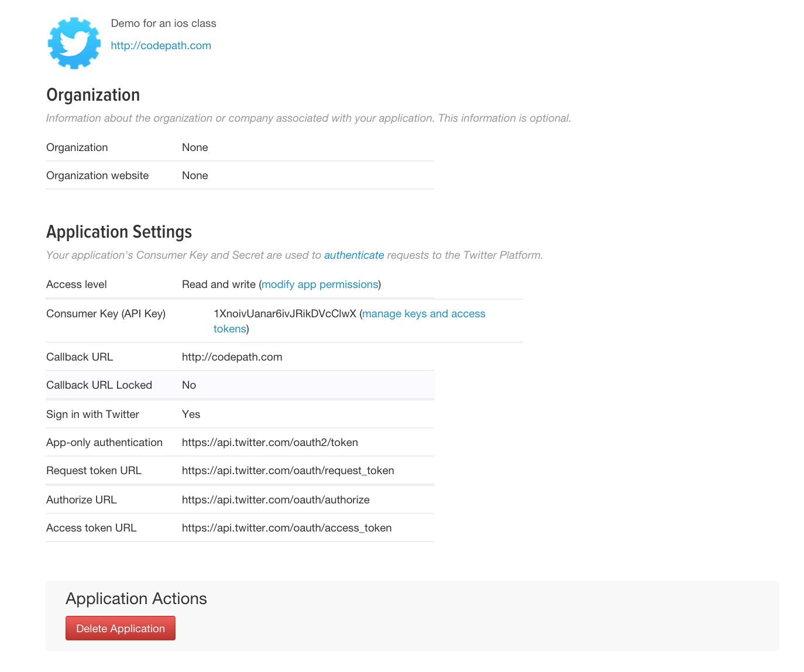This screenshot has height=672, width=804.
Task: Click the Consumer Key (API Key) label
Action: [x=106, y=314]
